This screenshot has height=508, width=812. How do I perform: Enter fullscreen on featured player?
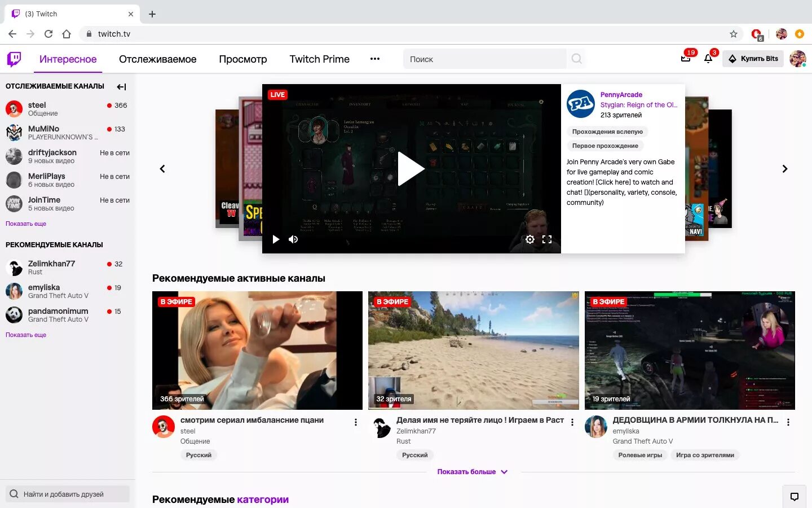547,239
